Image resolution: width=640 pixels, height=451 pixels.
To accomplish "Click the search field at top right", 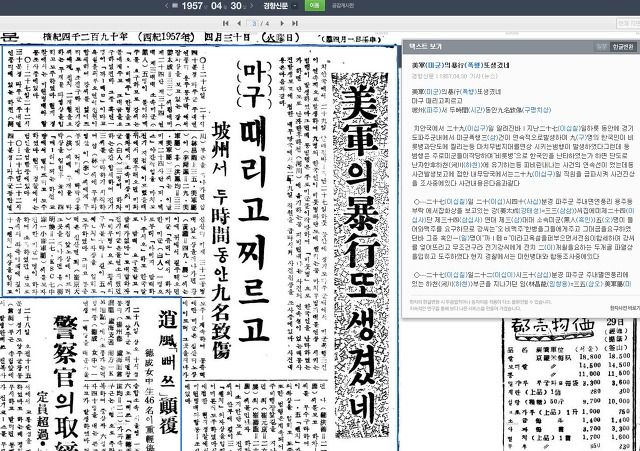I will (628, 24).
